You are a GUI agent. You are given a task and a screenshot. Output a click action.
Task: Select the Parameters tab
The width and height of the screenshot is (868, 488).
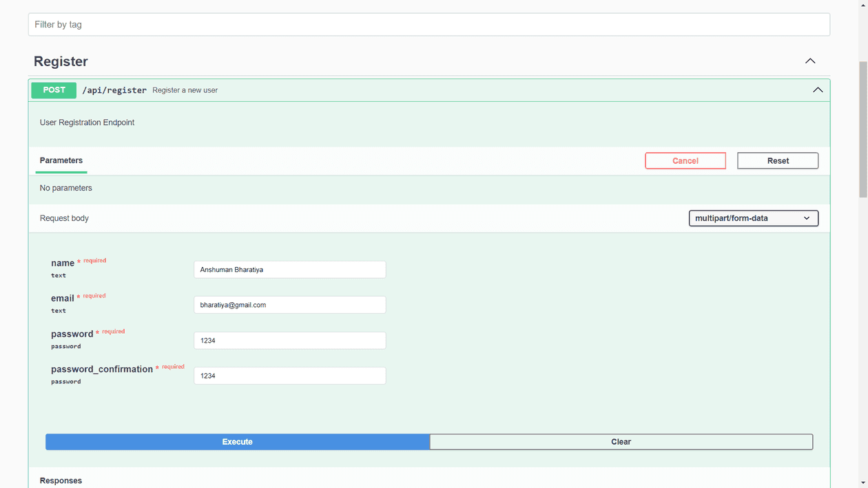coord(61,160)
